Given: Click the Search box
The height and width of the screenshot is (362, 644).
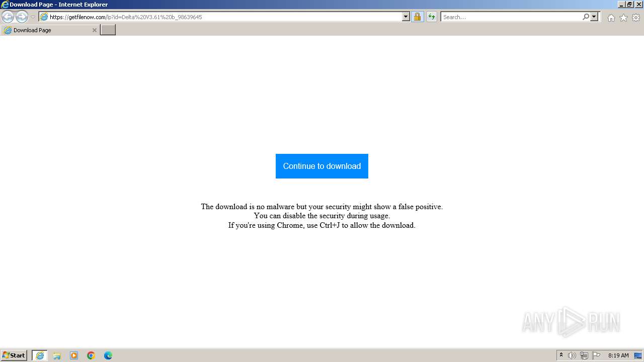Looking at the screenshot, I should pos(511,17).
